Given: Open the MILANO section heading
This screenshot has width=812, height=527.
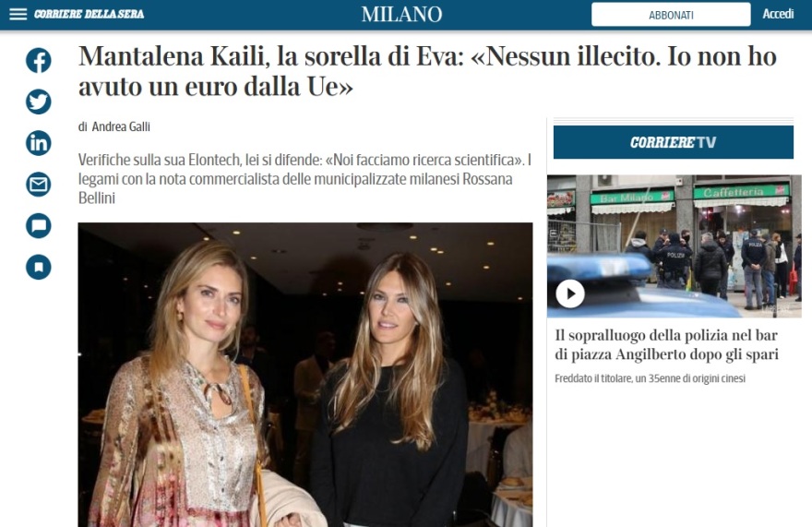Looking at the screenshot, I should (x=402, y=14).
